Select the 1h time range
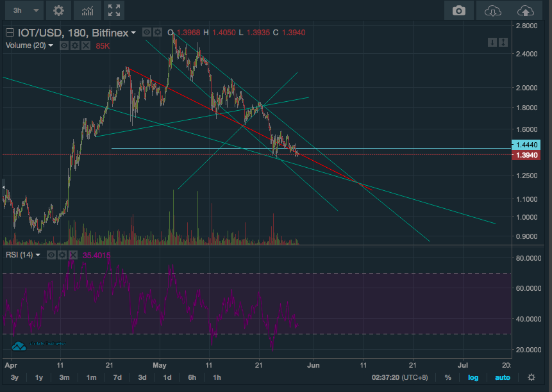Image resolution: width=552 pixels, height=392 pixels. (x=217, y=377)
